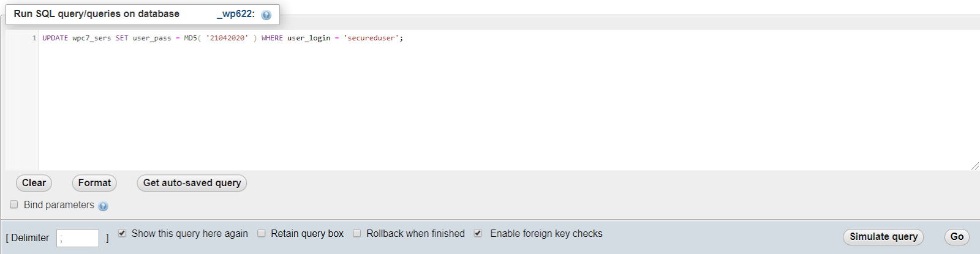Viewport: 980px width, 254px height.
Task: Execute the query with Go
Action: point(957,237)
